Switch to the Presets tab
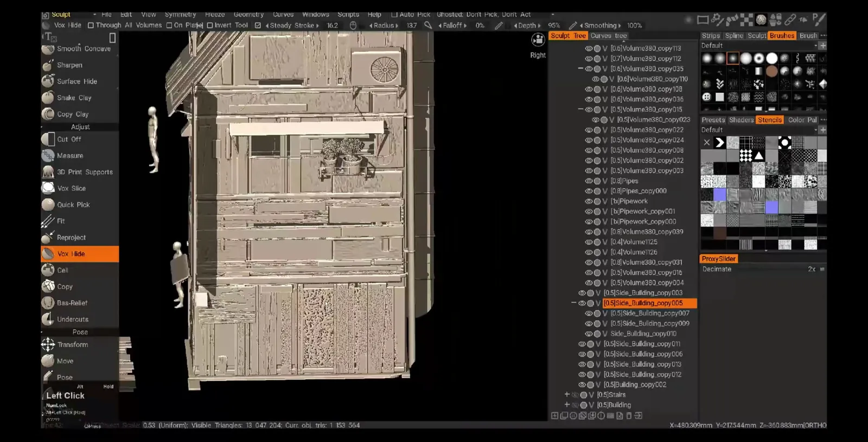Screen dimensions: 868x442 tap(713, 120)
